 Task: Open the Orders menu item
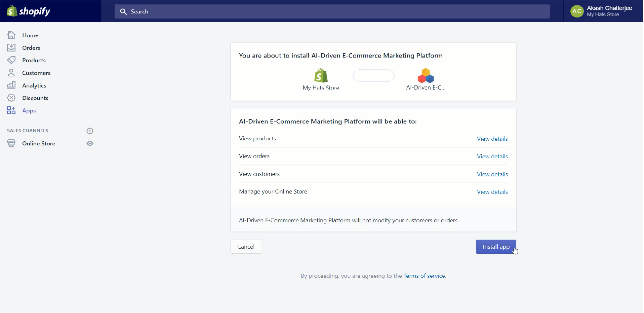pos(31,48)
